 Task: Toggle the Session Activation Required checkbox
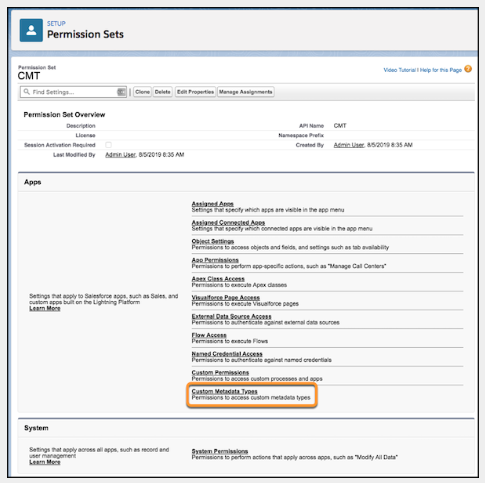point(108,145)
